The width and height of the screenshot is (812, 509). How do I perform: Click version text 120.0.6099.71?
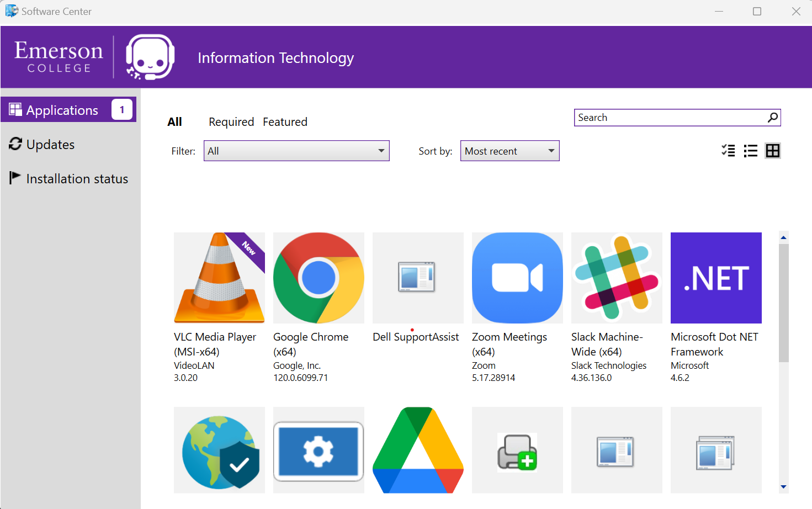301,378
